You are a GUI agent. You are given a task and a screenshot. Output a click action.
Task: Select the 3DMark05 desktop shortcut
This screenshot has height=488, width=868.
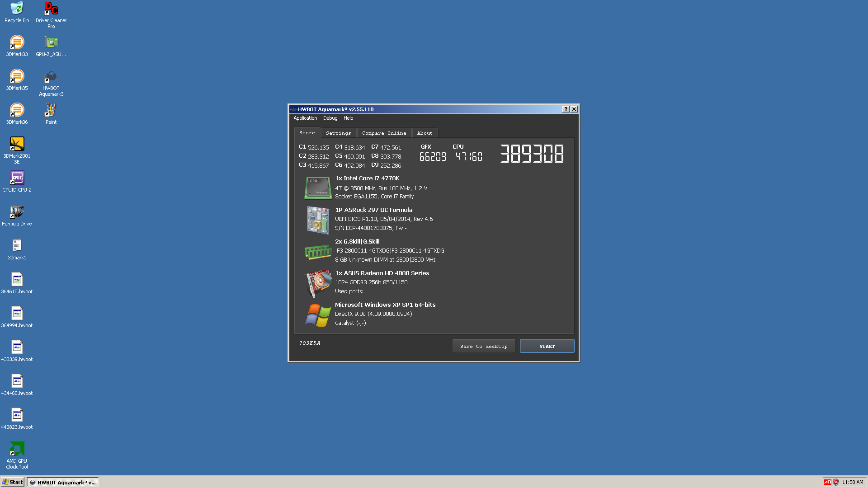click(x=17, y=80)
